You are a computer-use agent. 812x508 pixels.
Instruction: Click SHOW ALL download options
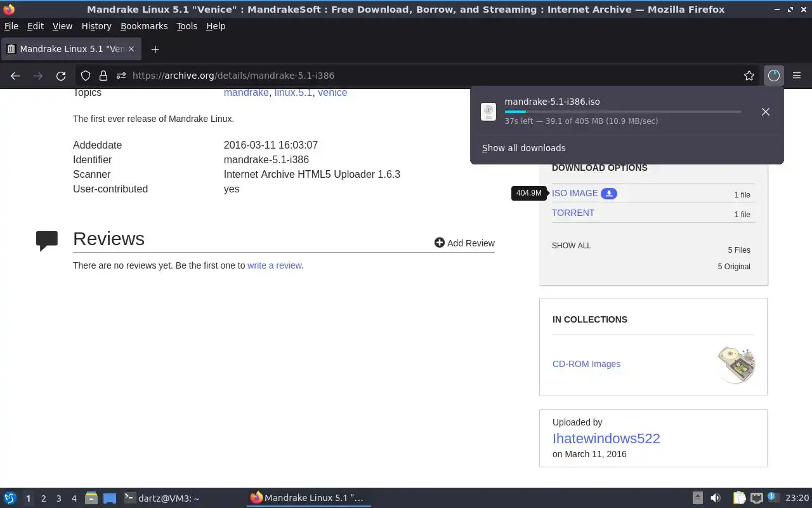click(571, 246)
